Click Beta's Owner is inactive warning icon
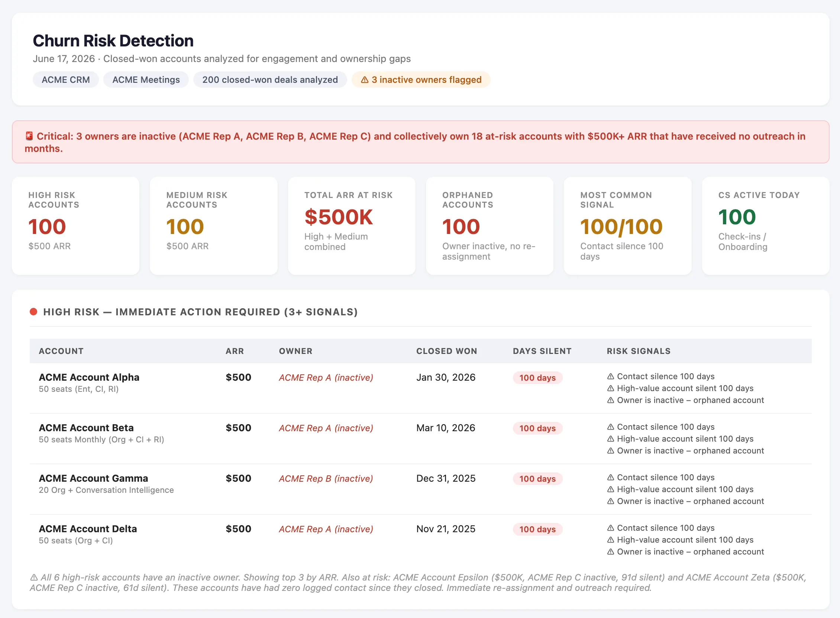The width and height of the screenshot is (840, 618). click(611, 451)
